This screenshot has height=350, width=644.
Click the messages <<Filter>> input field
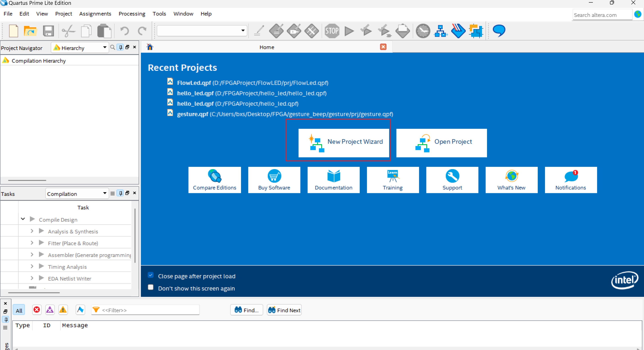145,310
